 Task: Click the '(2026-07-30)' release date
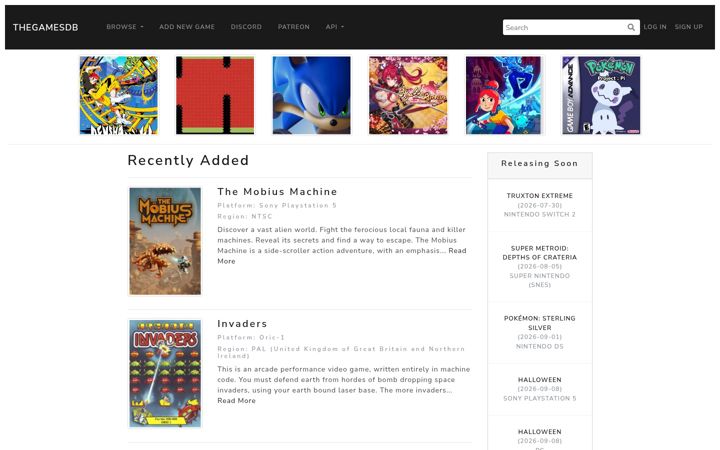tap(540, 205)
